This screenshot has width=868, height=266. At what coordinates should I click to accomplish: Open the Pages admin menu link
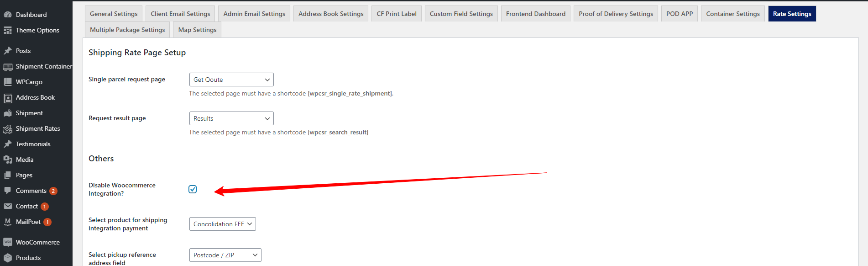tap(24, 175)
